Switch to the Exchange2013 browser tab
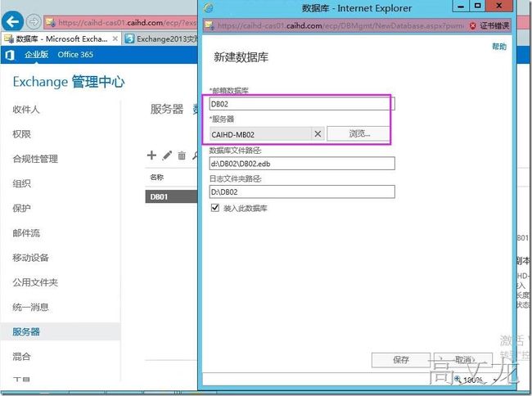532x396 pixels. pos(160,39)
